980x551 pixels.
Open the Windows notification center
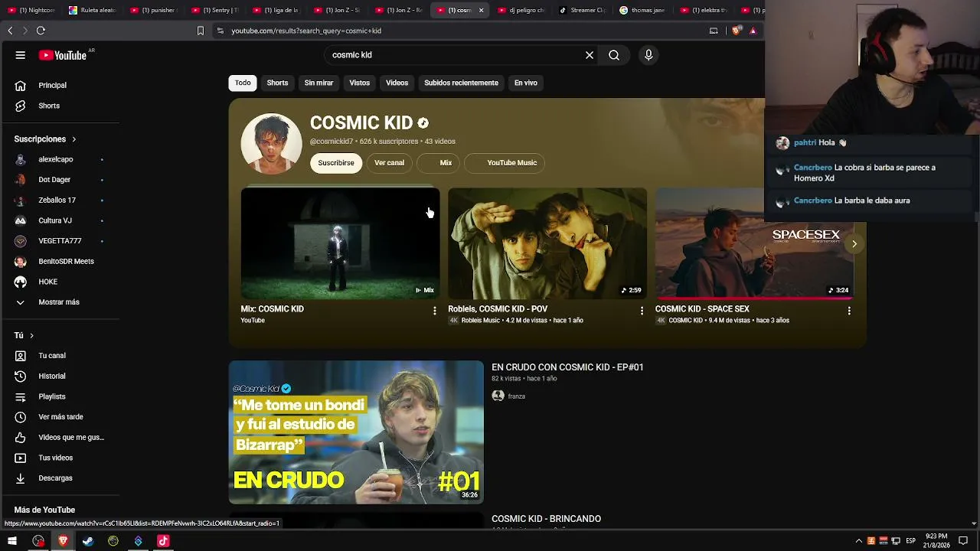pyautogui.click(x=964, y=541)
